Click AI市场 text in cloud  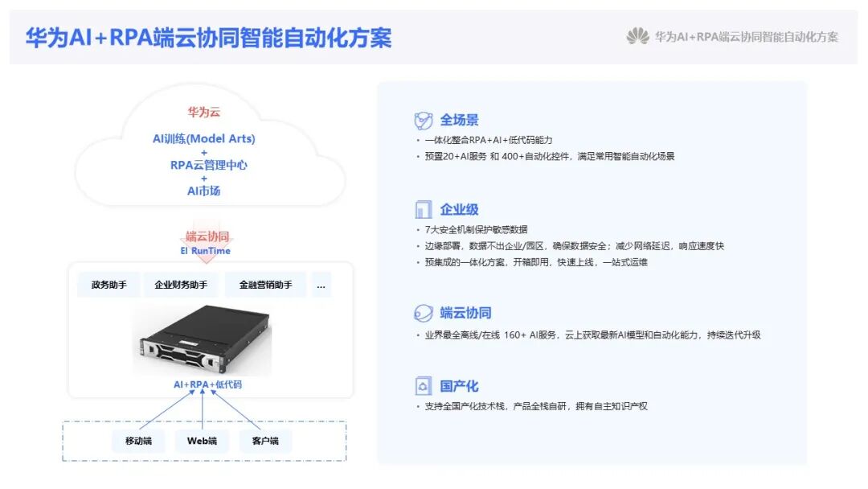click(x=203, y=191)
